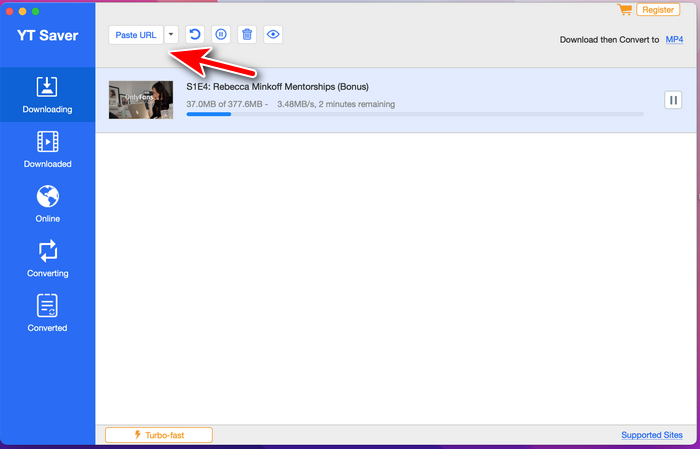Open the Paste URL dropdown arrow
The width and height of the screenshot is (700, 449).
(x=171, y=35)
